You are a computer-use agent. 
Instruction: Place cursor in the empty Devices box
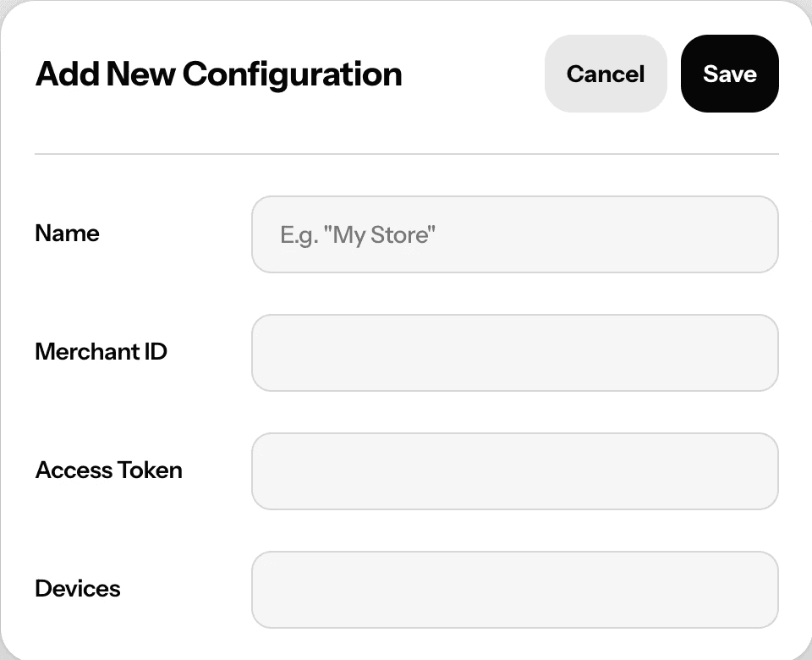[514, 590]
